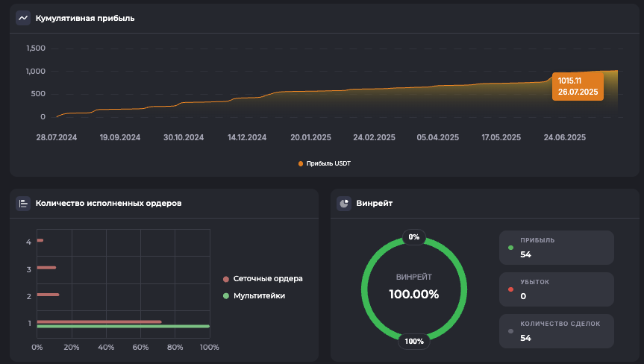Click the green dot in the ПРИБЫЛЬ card
644x364 pixels.
510,248
